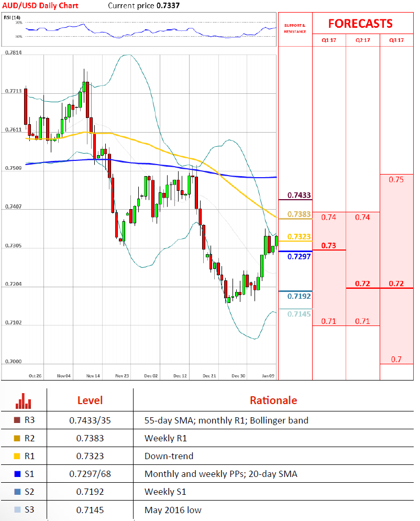Screen dimensions: 420x521
Task: Select the R3 dark red color swatch
Action: pos(17,420)
